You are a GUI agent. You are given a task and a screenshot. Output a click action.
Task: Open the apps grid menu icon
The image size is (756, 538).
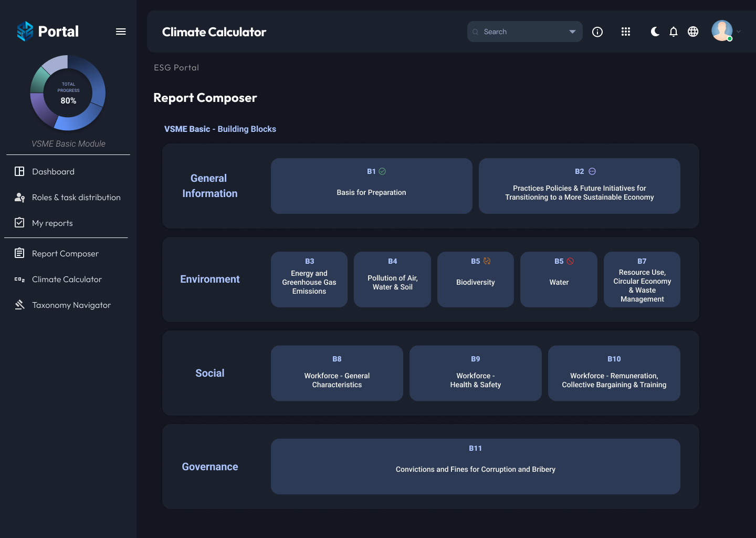pos(626,32)
